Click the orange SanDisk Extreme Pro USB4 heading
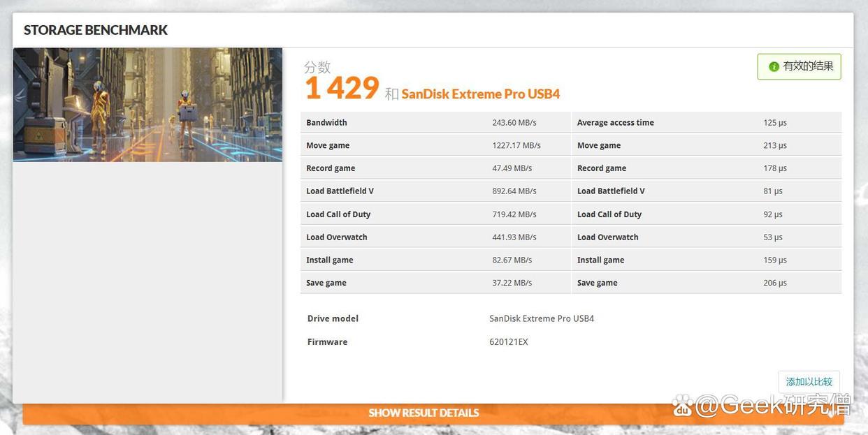The width and height of the screenshot is (868, 435). point(481,94)
